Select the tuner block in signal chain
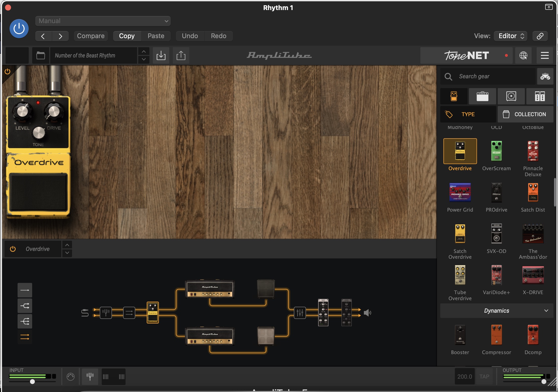558x392 pixels. pyautogui.click(x=106, y=313)
